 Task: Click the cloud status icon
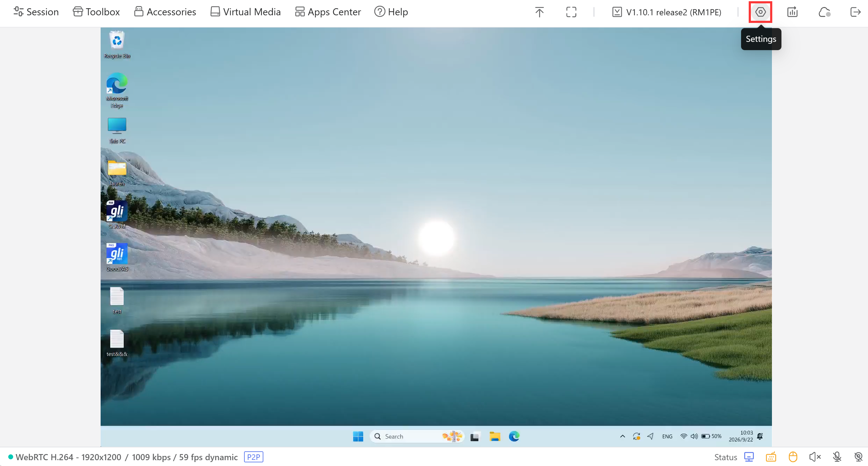[x=824, y=12]
